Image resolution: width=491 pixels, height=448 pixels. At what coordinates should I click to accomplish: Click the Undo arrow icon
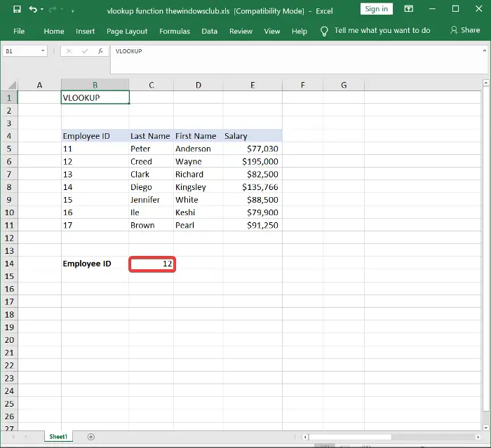(x=33, y=9)
